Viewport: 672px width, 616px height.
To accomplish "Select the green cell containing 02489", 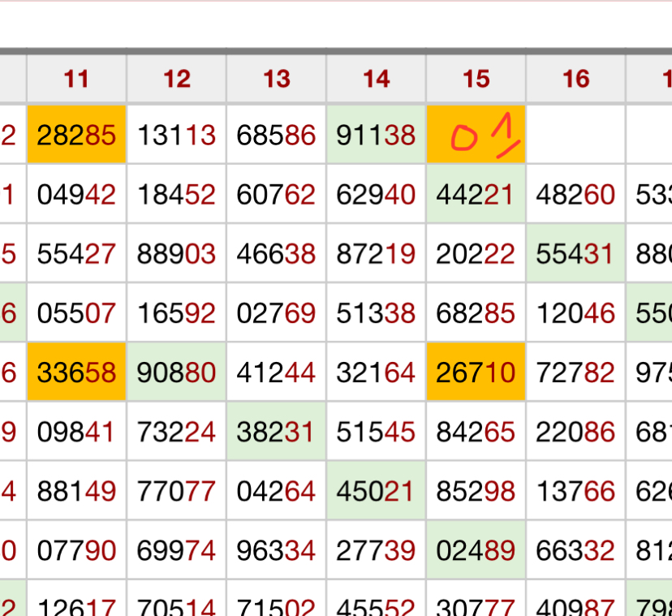I will pos(476,551).
